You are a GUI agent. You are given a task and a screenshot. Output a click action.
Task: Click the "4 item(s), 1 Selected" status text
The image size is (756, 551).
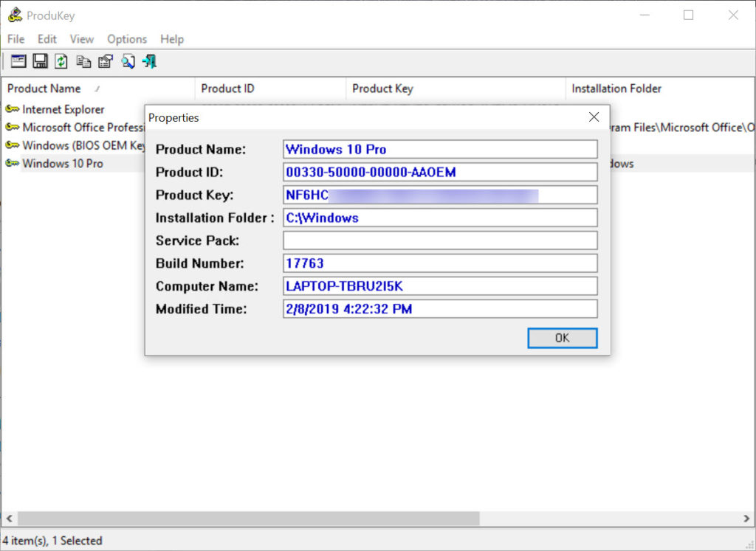(52, 541)
